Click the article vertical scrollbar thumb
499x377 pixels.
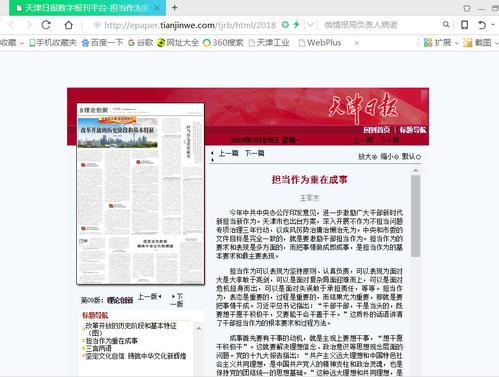415,216
